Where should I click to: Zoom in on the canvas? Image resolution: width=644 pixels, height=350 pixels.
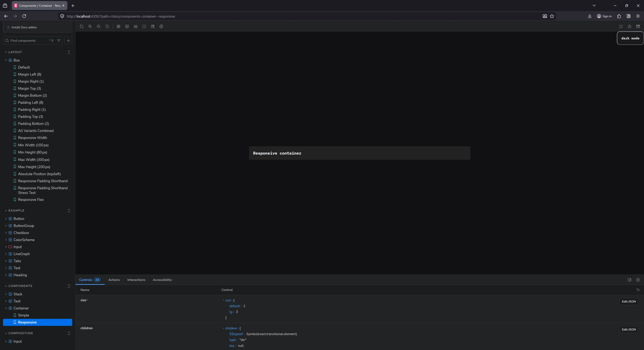tap(90, 26)
